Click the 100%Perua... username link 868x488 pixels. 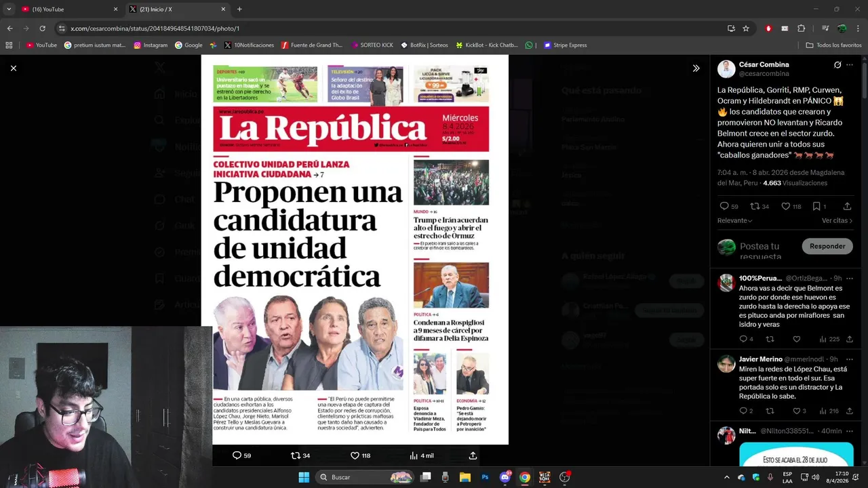[761, 279]
